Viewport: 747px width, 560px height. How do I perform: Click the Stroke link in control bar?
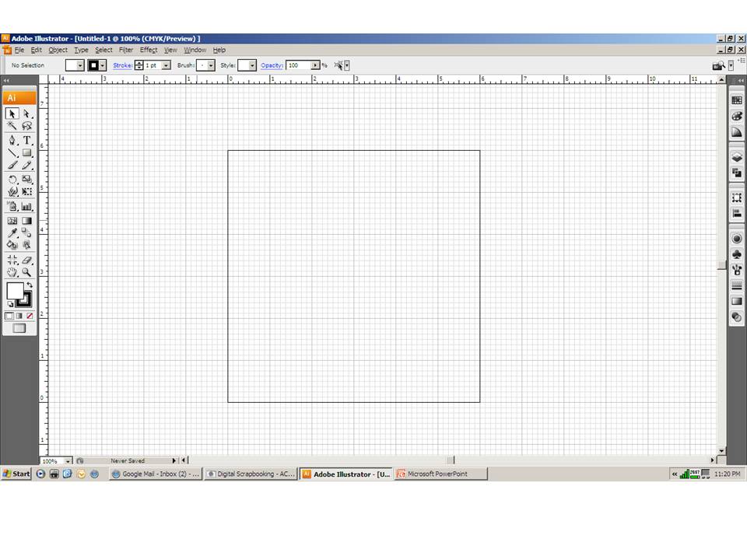[x=122, y=65]
